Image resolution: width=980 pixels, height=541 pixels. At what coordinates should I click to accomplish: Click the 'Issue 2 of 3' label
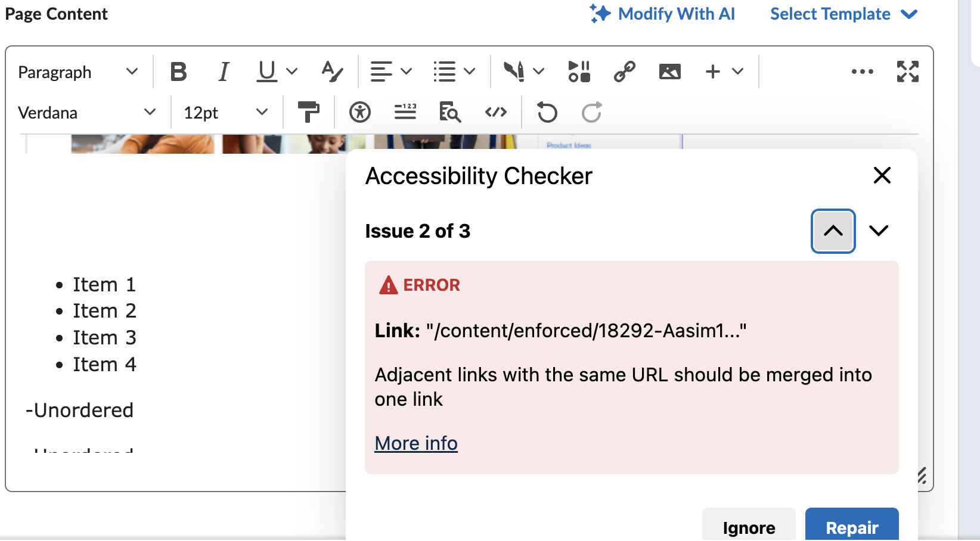tap(417, 231)
